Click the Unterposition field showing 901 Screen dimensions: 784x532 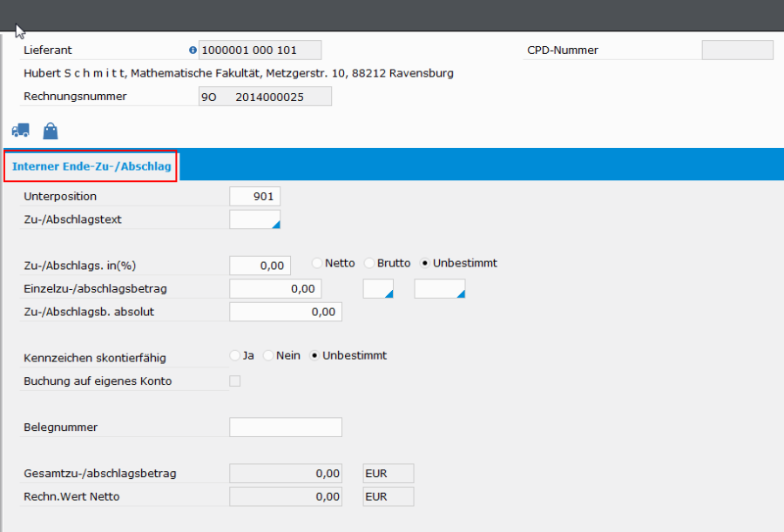click(x=255, y=197)
